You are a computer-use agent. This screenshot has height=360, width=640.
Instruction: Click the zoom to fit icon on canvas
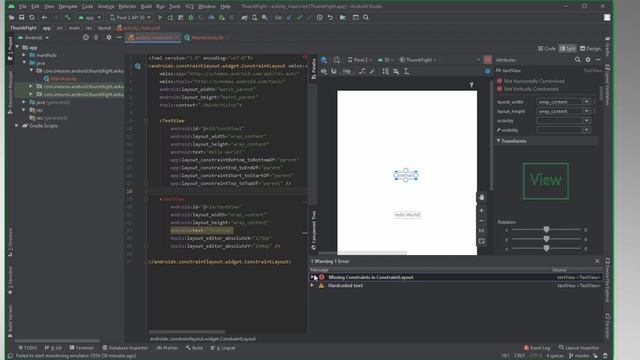coord(482,241)
